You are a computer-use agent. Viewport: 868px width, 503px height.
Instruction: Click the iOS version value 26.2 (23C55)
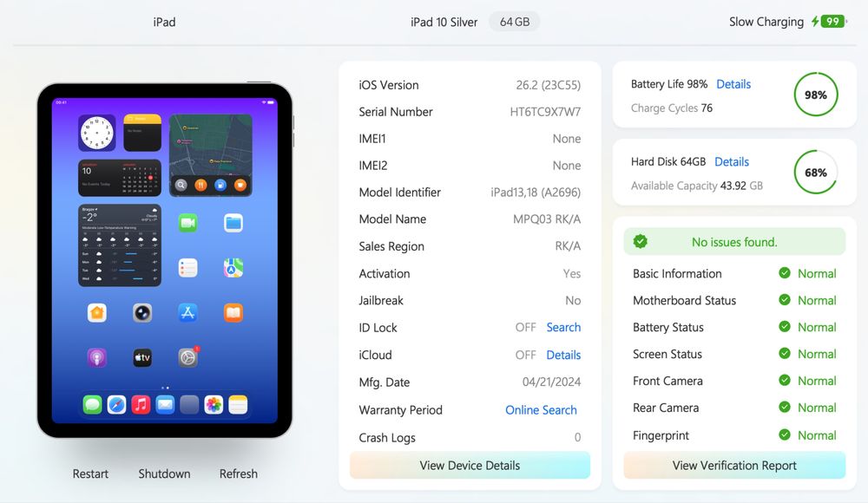click(548, 85)
